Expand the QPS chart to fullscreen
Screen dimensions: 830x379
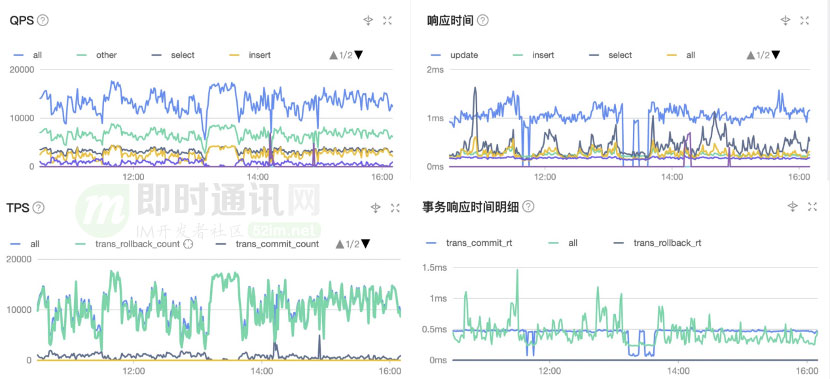tap(387, 20)
